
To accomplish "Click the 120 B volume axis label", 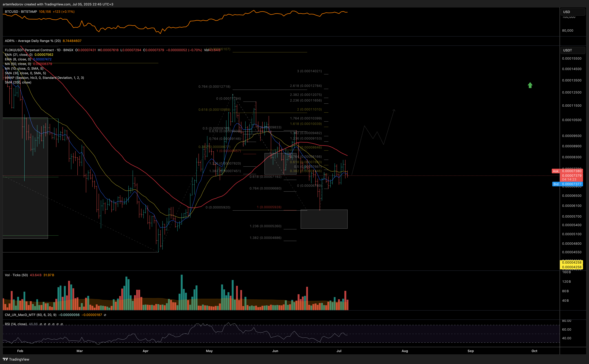I will pos(567,282).
